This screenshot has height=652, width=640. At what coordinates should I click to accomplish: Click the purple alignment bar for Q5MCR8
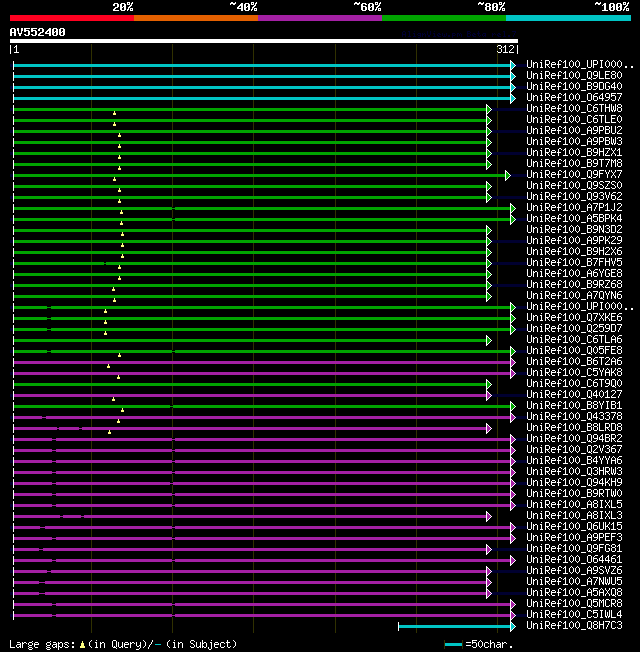(262, 604)
